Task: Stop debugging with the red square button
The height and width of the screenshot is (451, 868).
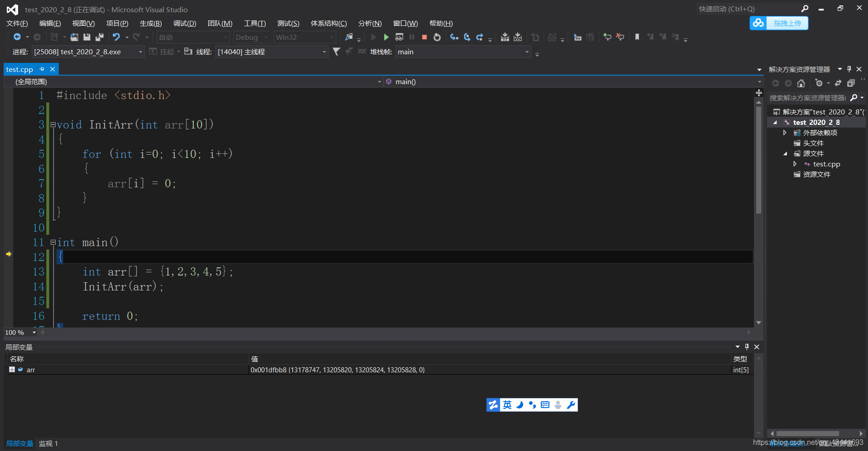Action: point(424,37)
